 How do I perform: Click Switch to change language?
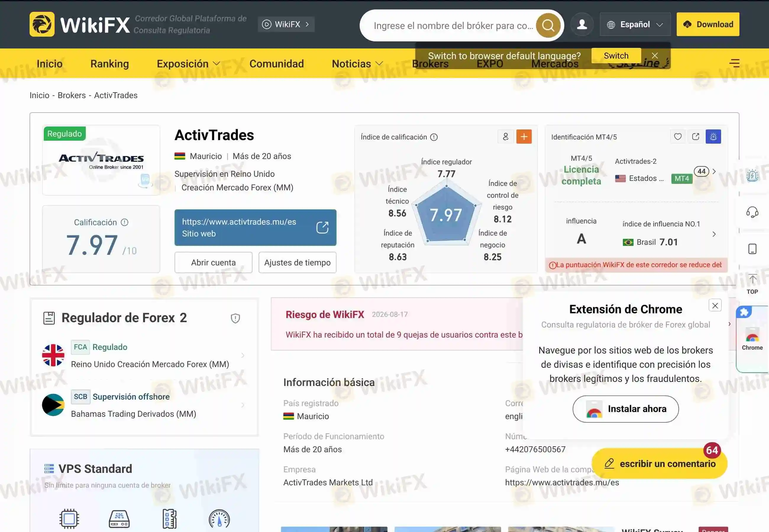[616, 56]
